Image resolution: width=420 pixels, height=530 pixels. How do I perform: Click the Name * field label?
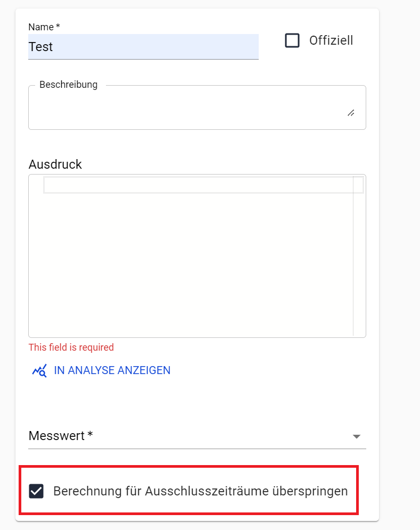[44, 27]
